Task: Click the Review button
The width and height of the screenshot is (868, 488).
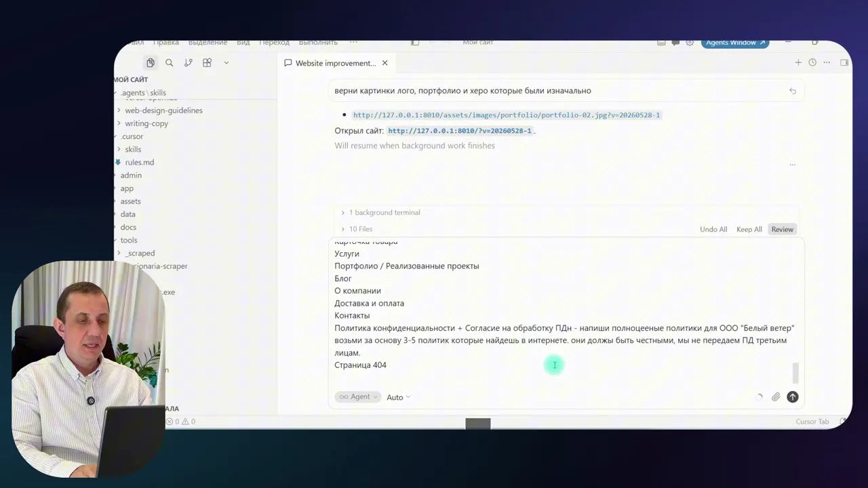Action: tap(782, 230)
